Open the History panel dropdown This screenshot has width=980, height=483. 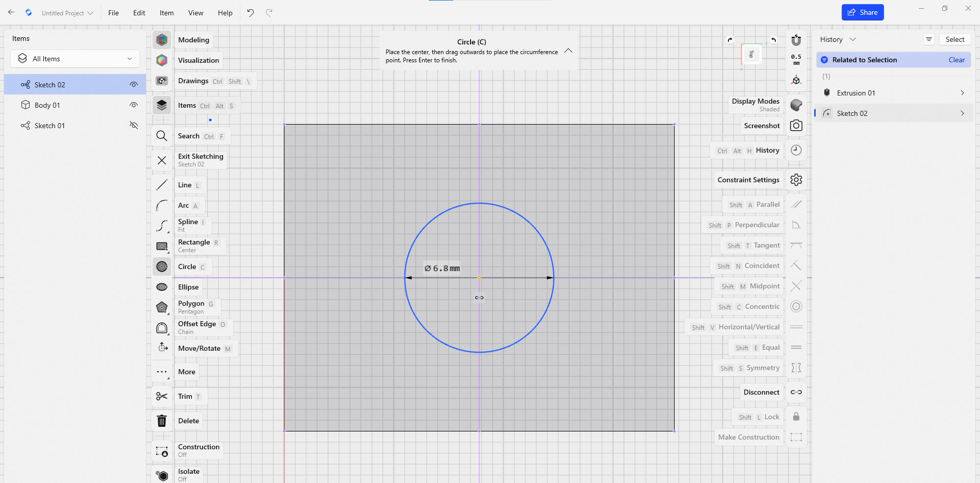pyautogui.click(x=838, y=39)
